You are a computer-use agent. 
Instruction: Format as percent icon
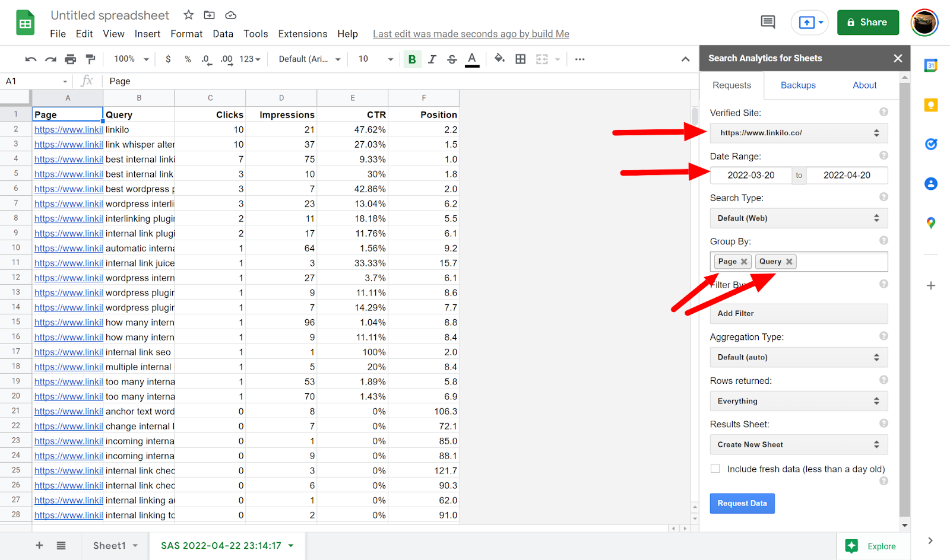[x=188, y=59]
